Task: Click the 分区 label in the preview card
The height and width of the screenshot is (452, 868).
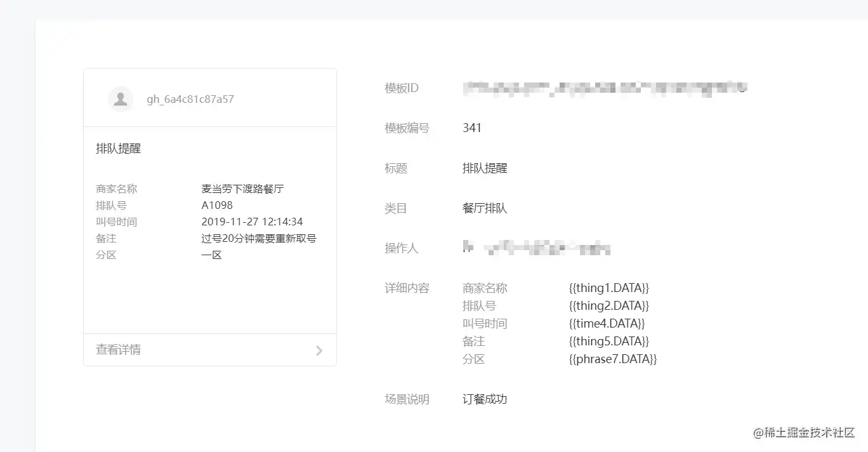Action: 107,255
